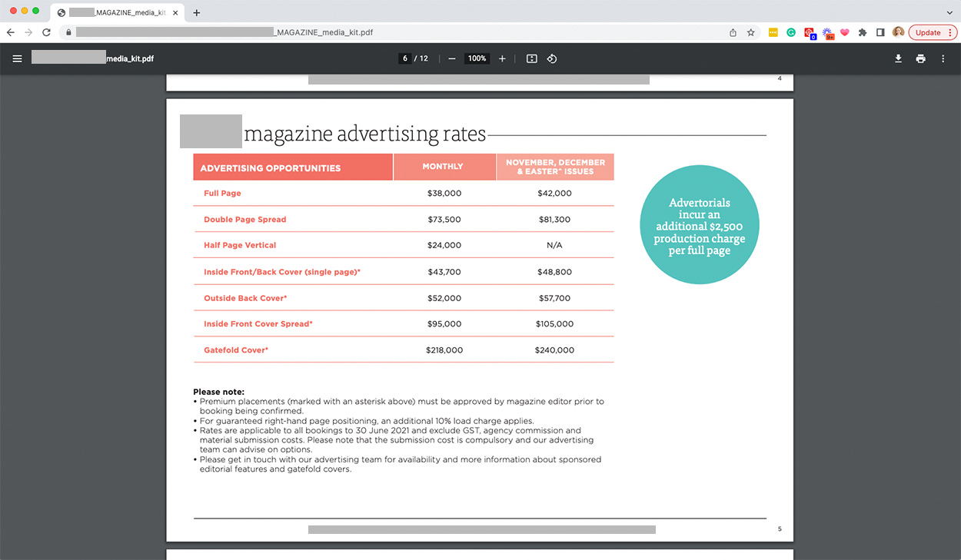Click the $38,000 monthly rate
Viewport: 961px width, 560px height.
tap(444, 194)
